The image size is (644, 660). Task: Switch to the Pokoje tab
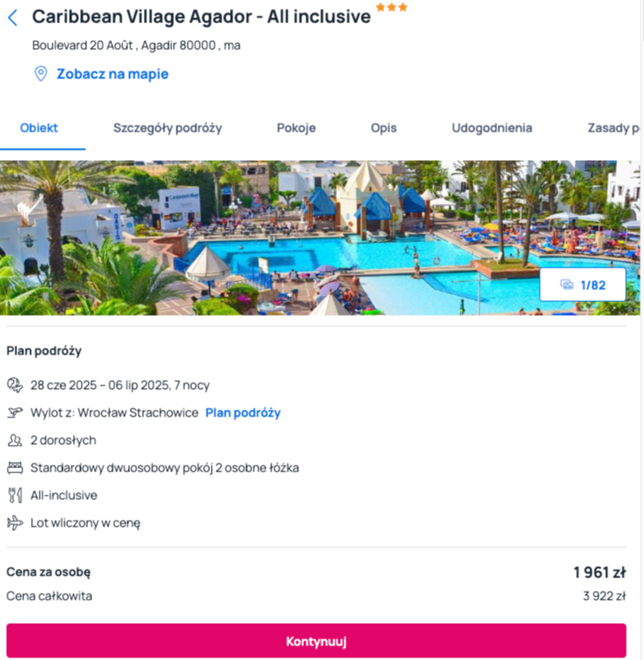(296, 128)
